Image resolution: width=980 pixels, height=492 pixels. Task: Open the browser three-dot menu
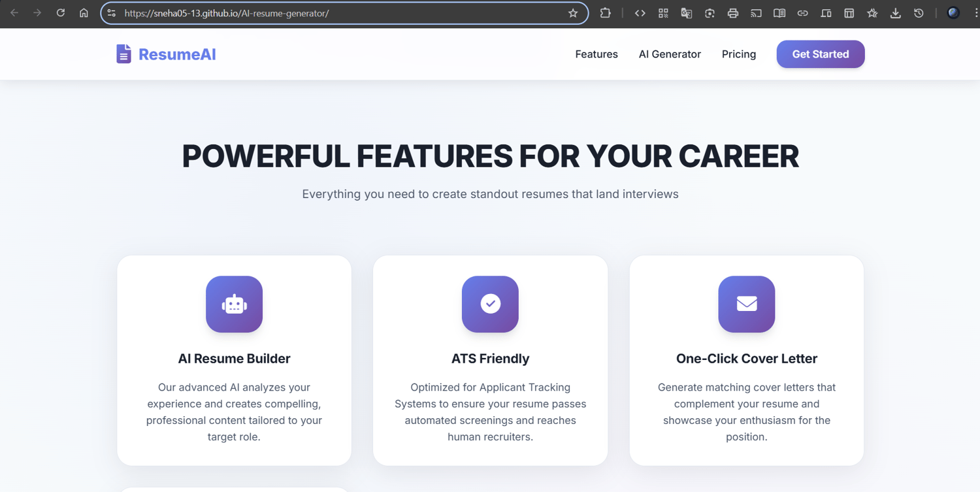point(975,13)
